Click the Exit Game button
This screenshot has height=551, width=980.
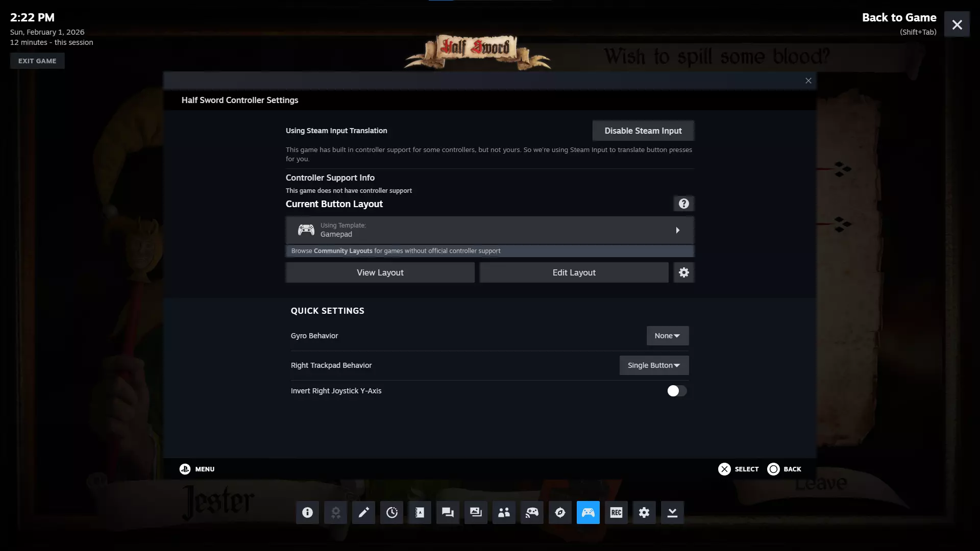(37, 61)
